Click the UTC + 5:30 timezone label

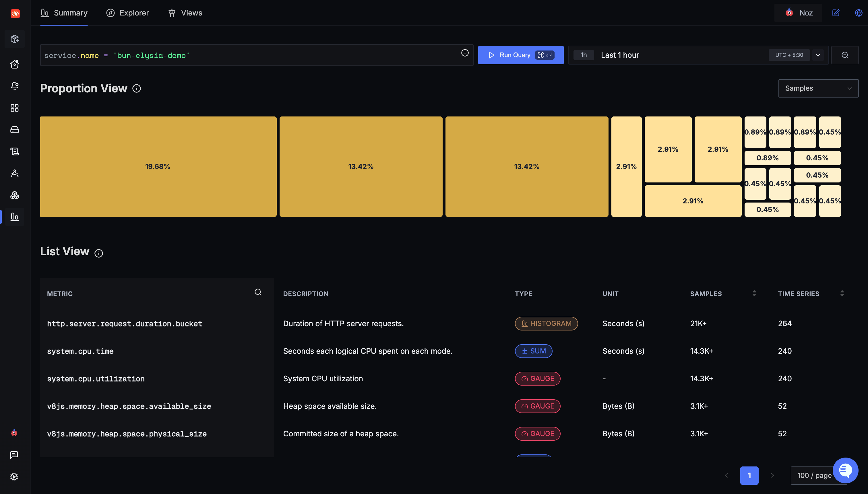pyautogui.click(x=789, y=55)
